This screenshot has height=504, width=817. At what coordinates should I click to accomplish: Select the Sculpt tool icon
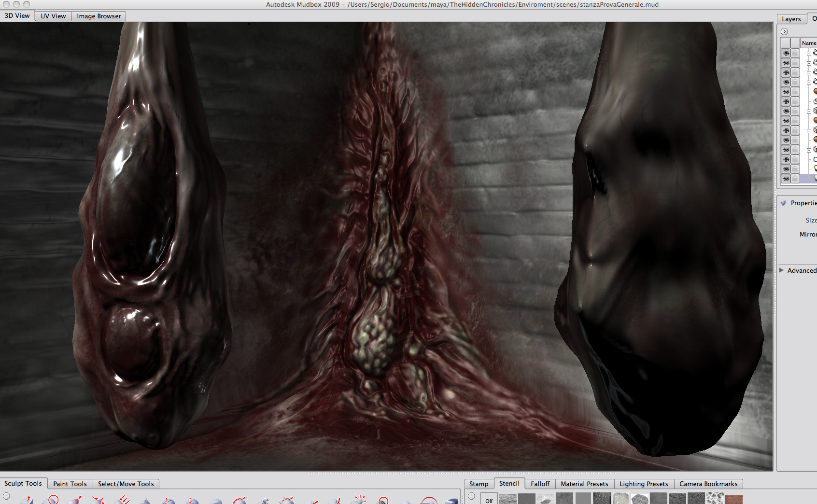click(27, 501)
